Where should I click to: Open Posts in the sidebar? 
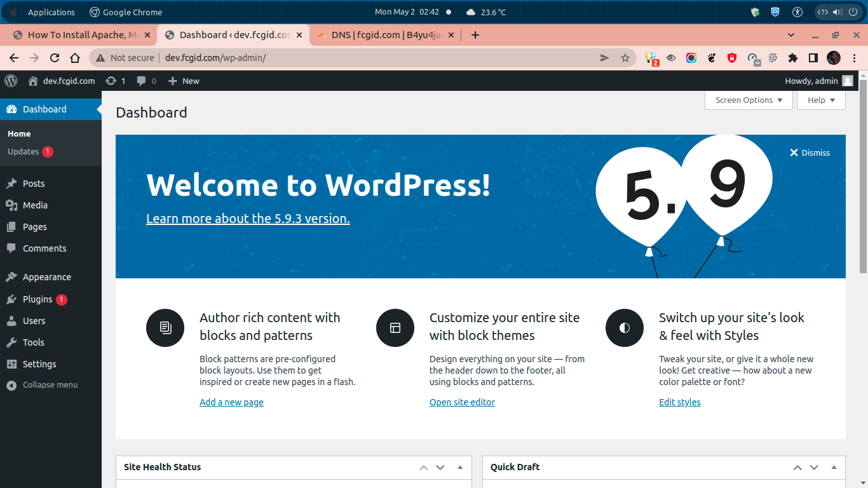click(51, 184)
